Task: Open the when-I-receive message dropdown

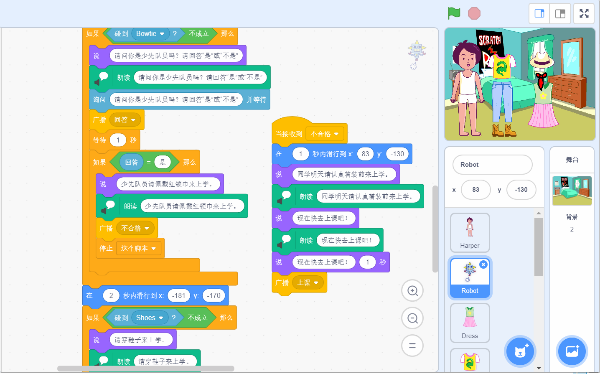Action: (x=324, y=134)
